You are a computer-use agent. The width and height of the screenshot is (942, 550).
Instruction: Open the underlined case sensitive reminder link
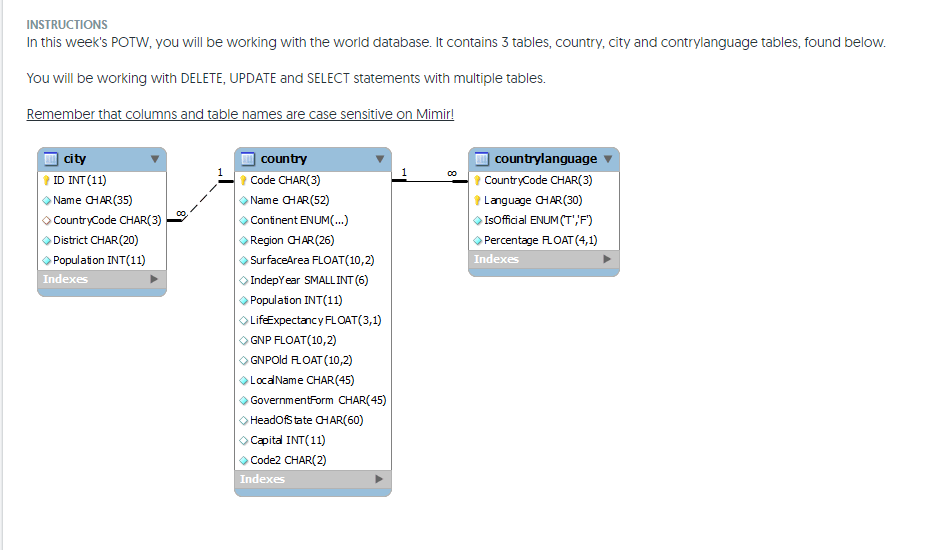click(x=240, y=114)
